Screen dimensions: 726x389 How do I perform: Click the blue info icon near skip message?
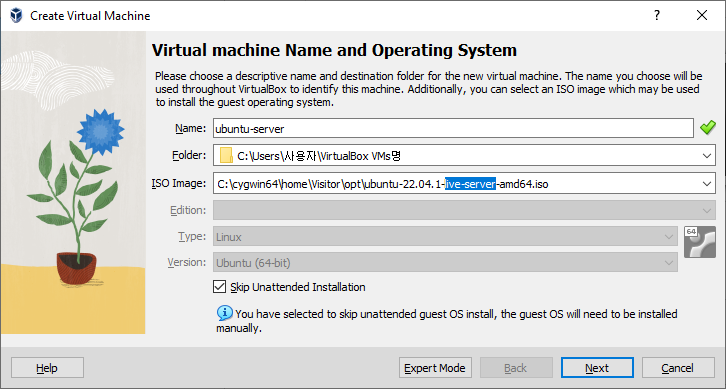(x=225, y=313)
